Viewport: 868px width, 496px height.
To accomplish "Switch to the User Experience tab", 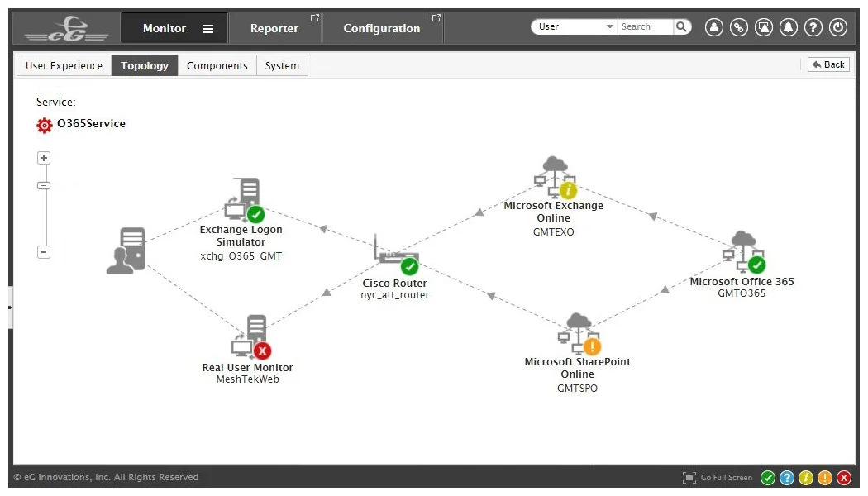I will 64,65.
